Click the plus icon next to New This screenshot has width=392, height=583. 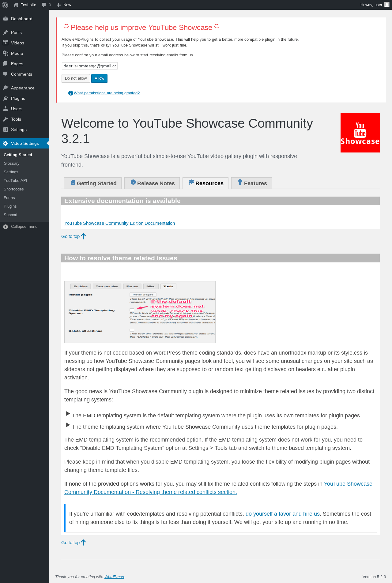coord(59,5)
